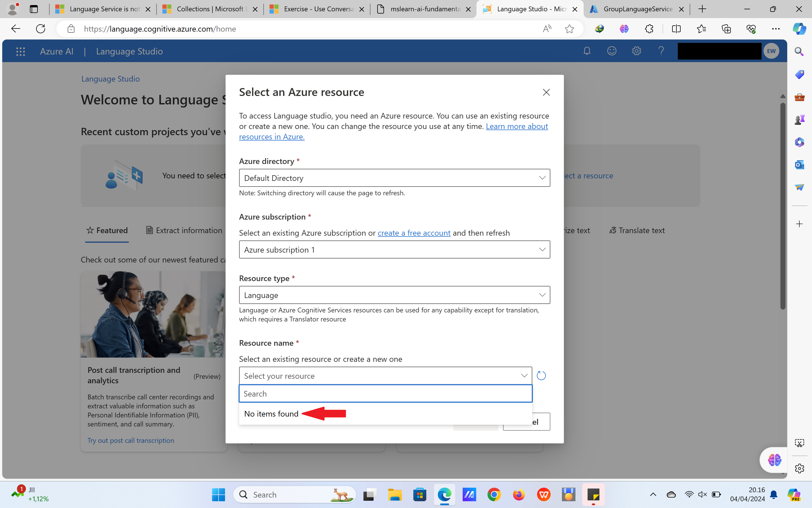812x508 pixels.
Task: Switch to Language Service is not tab
Action: [x=102, y=9]
